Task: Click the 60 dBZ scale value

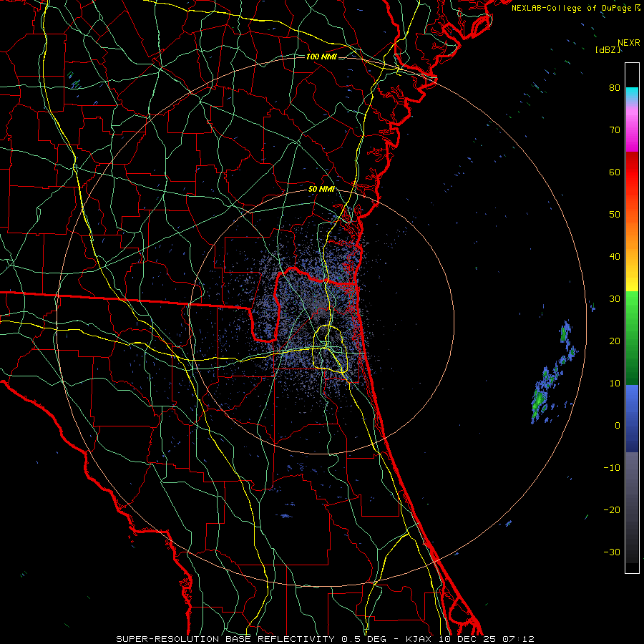Action: 615,172
